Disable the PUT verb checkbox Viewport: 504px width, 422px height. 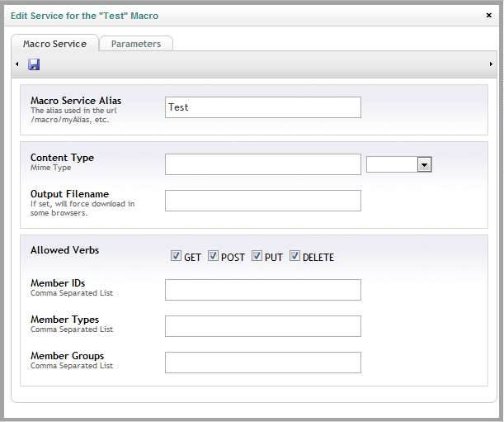click(257, 256)
